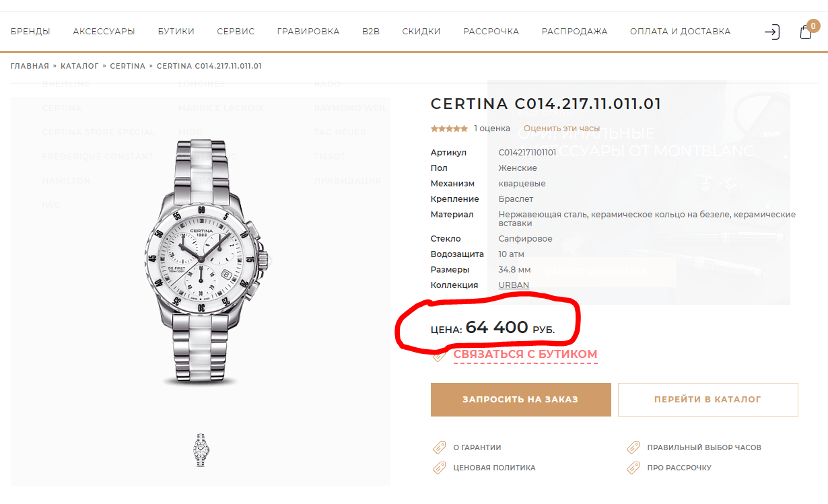Click the tag icon beside Ценовая политика

point(439,468)
